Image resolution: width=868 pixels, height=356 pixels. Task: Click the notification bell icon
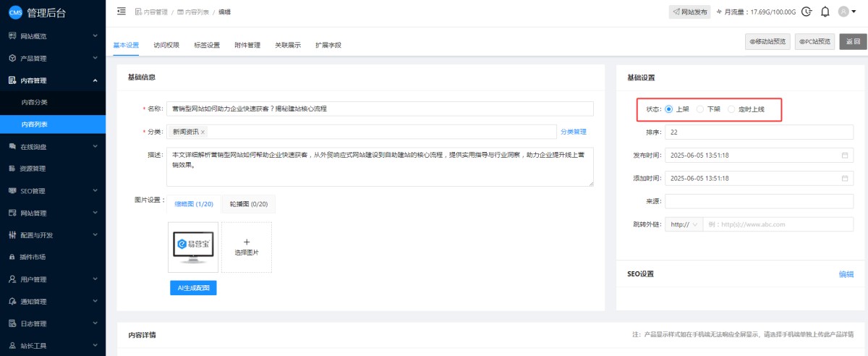coord(825,12)
